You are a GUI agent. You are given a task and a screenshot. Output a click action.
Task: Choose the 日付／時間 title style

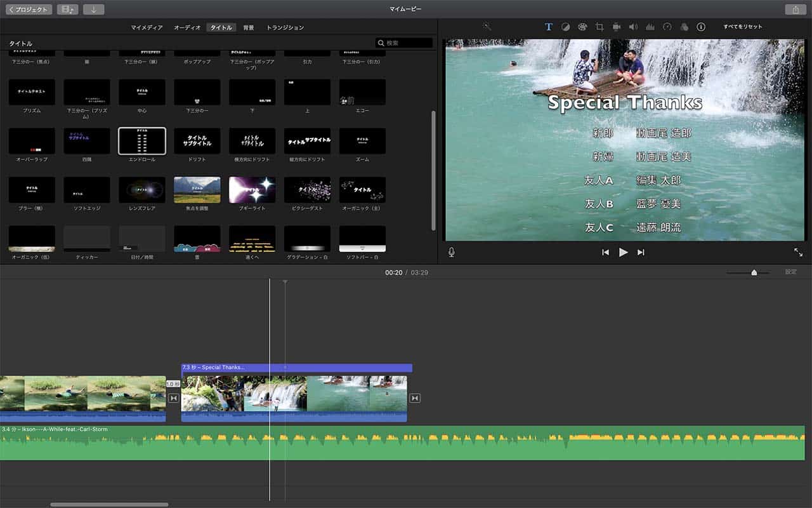coord(142,239)
